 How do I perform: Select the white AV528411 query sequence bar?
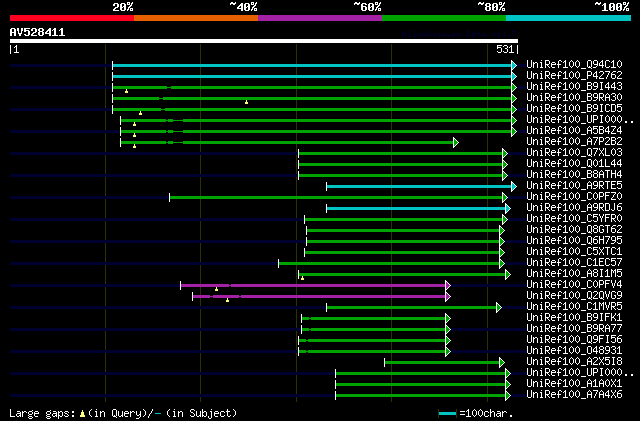264,41
